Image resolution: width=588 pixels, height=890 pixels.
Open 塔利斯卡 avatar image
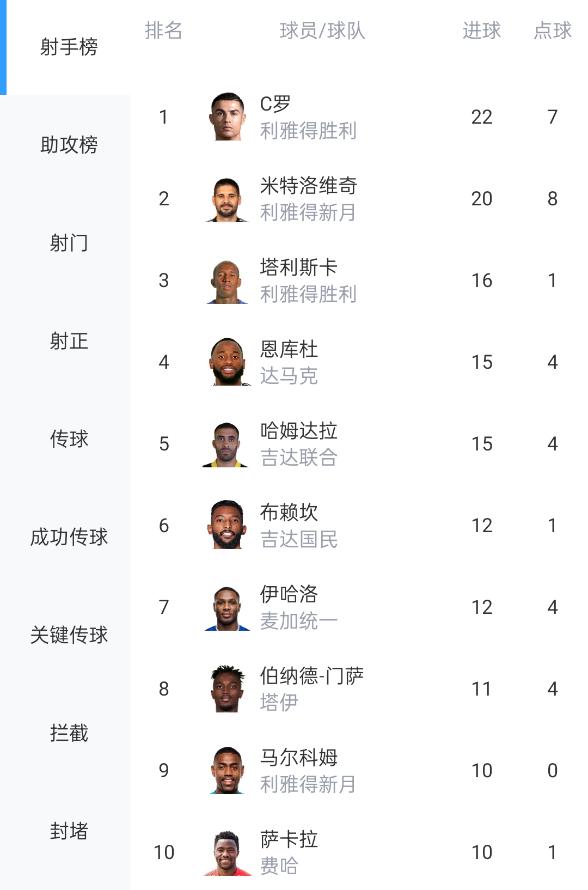click(x=227, y=280)
